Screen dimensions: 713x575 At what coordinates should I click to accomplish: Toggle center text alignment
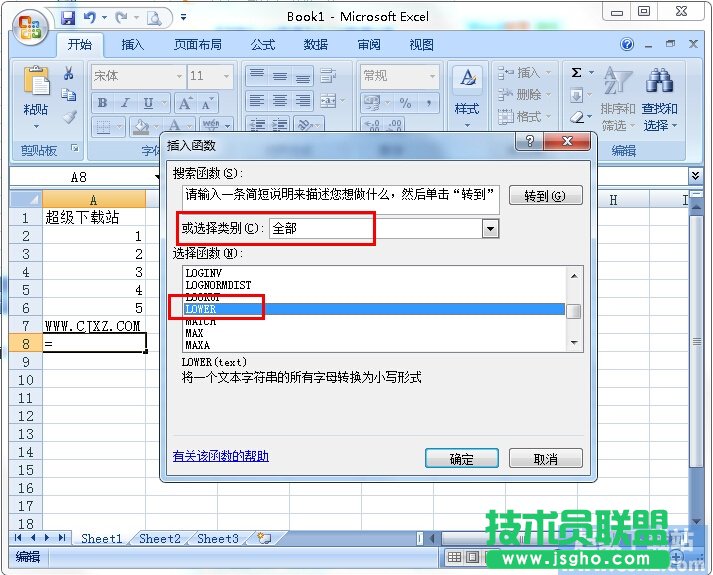[279, 101]
